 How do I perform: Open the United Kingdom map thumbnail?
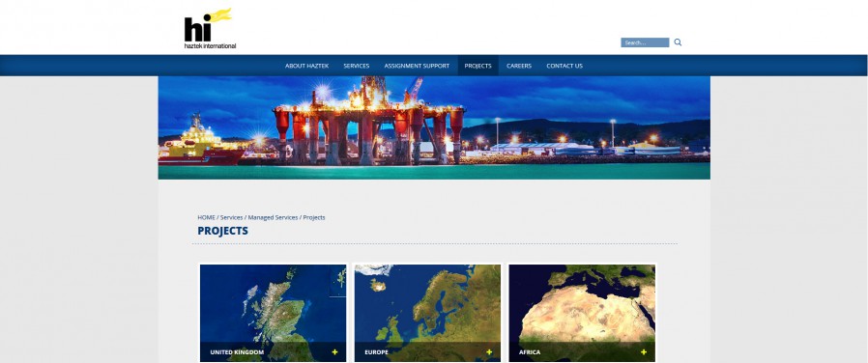[273, 313]
